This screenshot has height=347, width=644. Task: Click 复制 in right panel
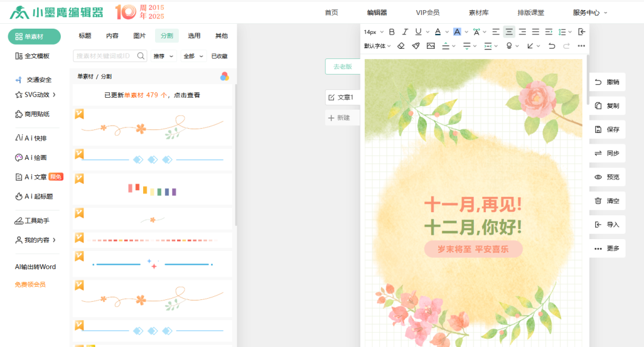[607, 106]
